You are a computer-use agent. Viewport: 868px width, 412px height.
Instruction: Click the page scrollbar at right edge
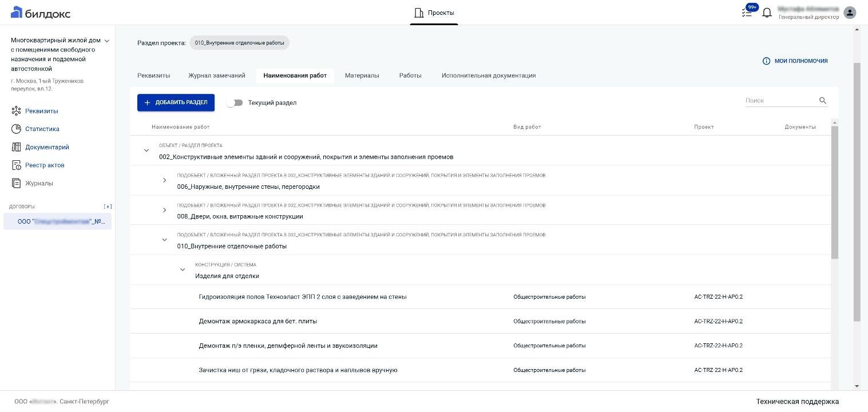[x=857, y=192]
